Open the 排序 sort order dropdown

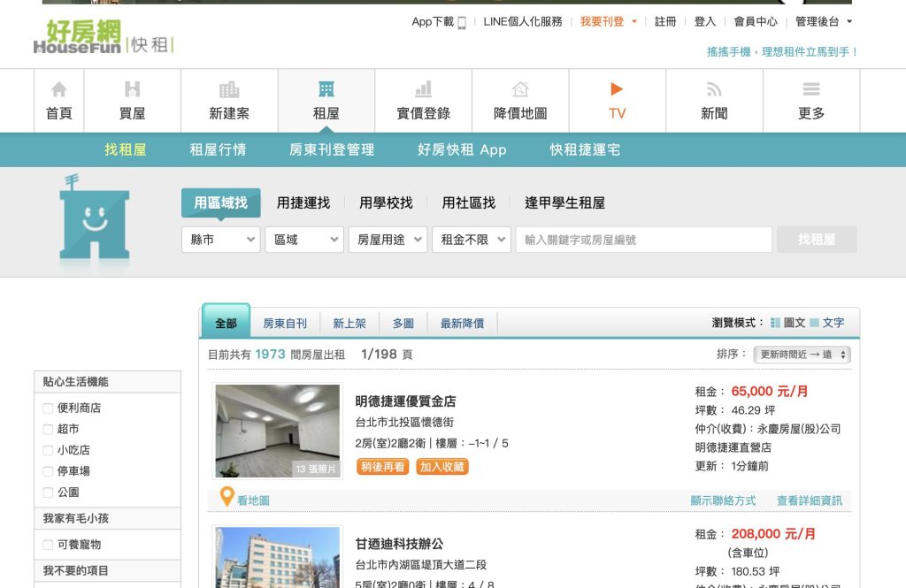point(802,355)
